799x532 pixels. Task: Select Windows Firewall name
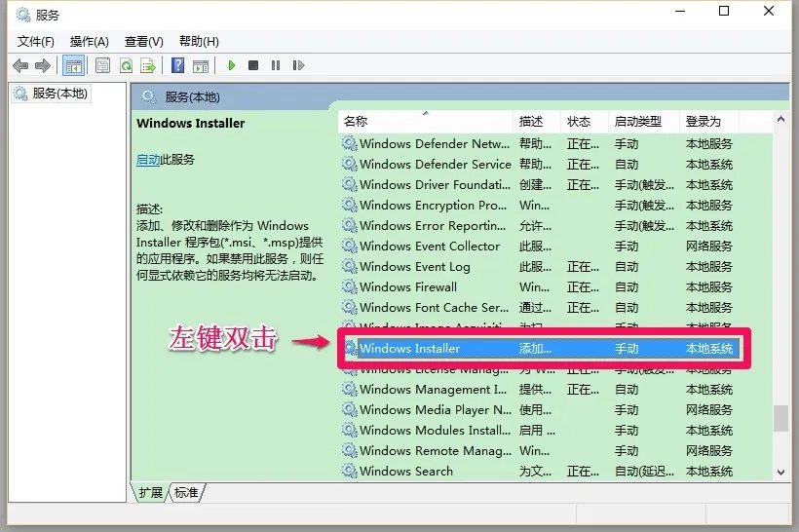408,286
